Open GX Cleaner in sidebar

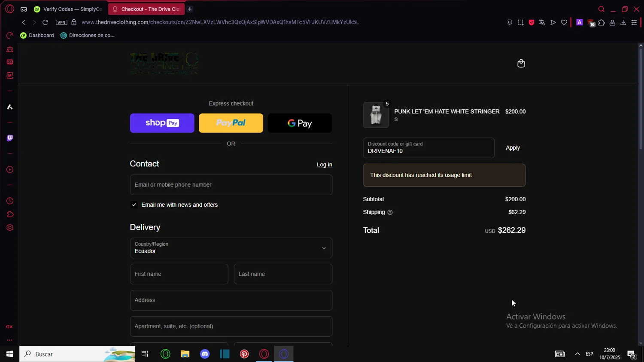(x=9, y=49)
